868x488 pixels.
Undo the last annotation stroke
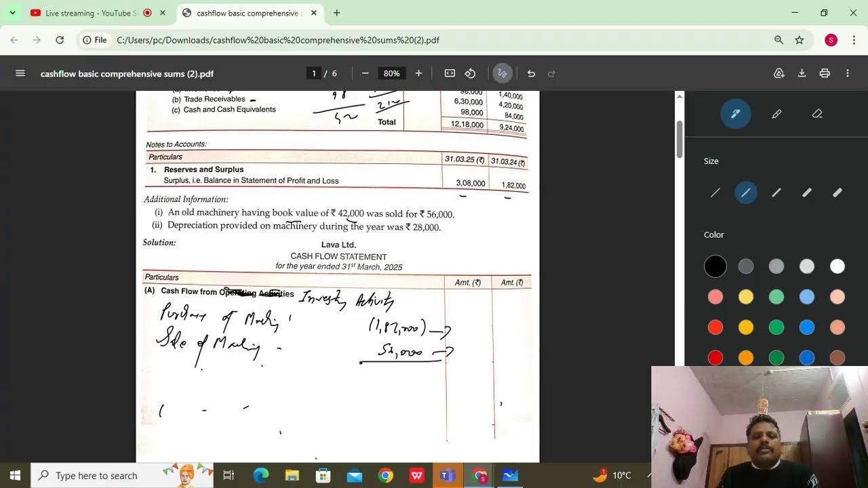click(x=531, y=73)
